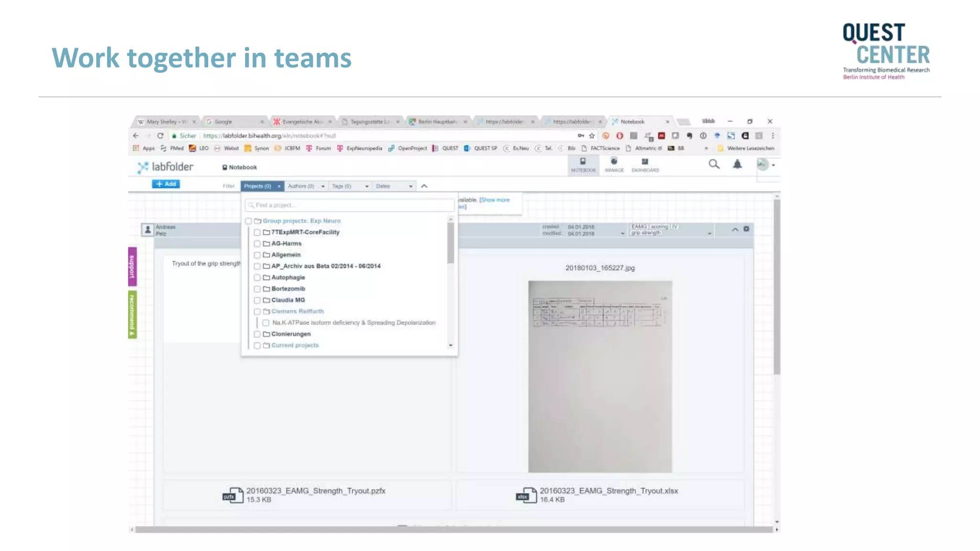Click the entry author avatar icon
Screen dimensions: 980x551
pyautogui.click(x=147, y=230)
